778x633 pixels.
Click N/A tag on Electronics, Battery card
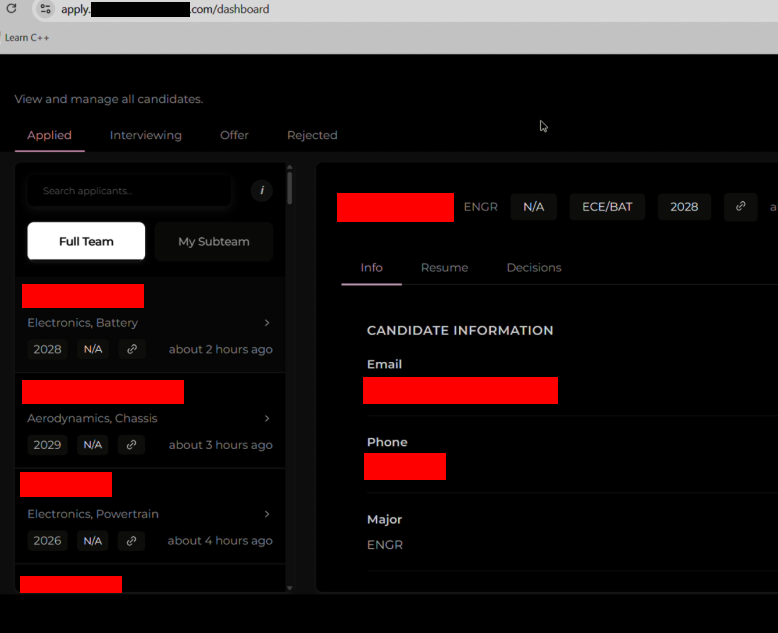pyautogui.click(x=93, y=349)
